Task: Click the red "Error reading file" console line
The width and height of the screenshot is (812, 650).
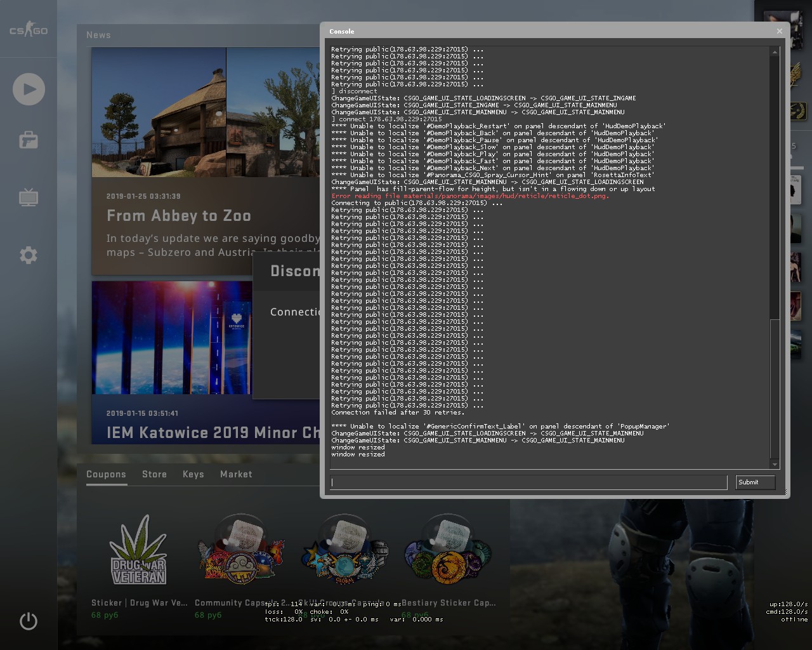Action: 470,196
